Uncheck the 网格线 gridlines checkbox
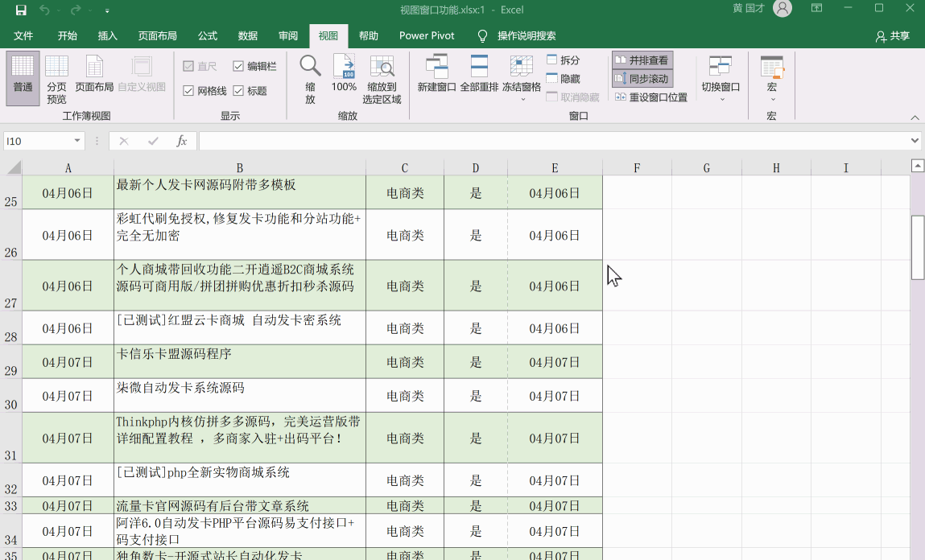The width and height of the screenshot is (925, 560). click(x=189, y=91)
